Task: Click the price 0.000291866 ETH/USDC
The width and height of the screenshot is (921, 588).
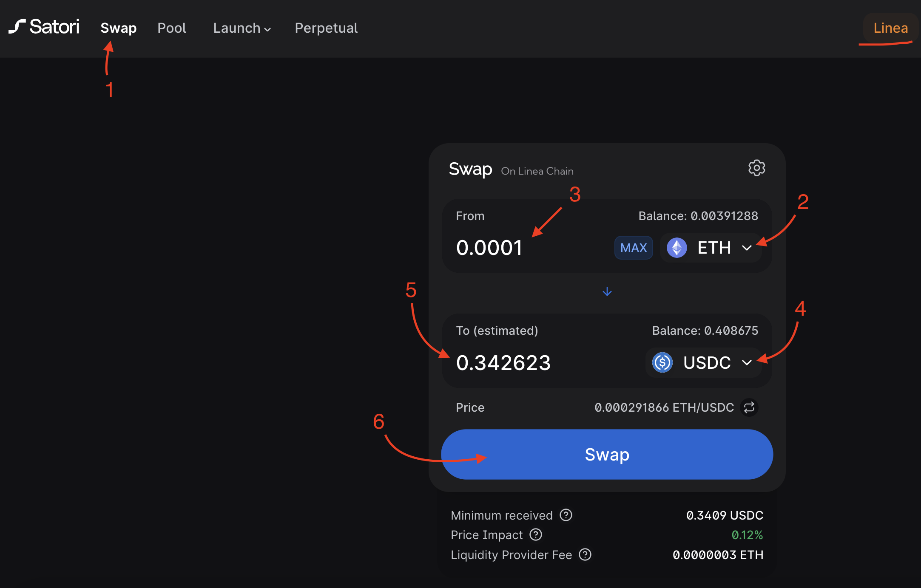Action: [664, 407]
